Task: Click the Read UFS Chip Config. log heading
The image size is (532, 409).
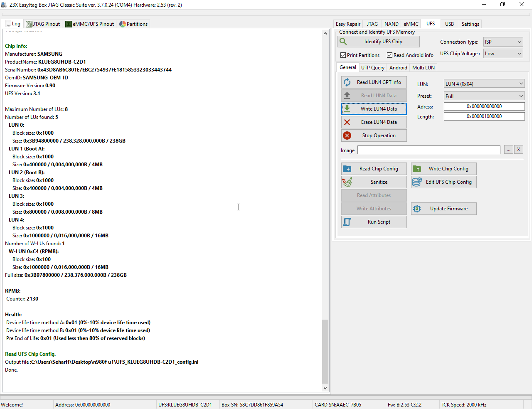Action: [30, 354]
